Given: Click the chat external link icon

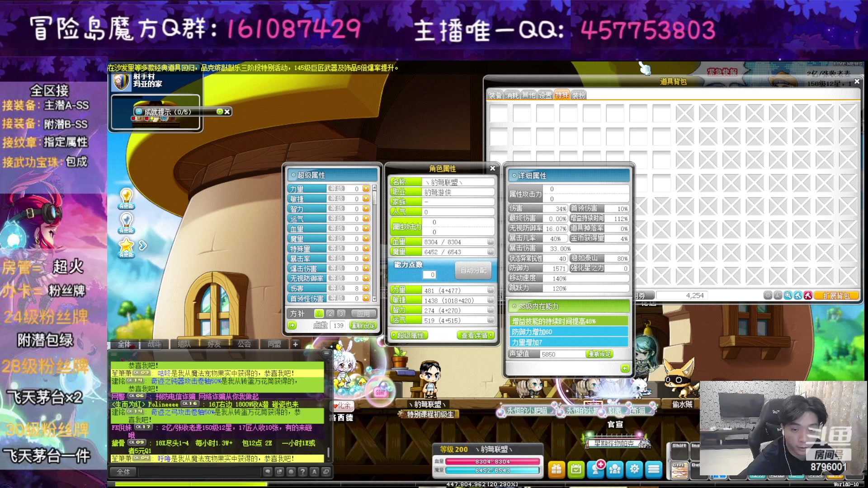Looking at the screenshot, I should tap(279, 472).
